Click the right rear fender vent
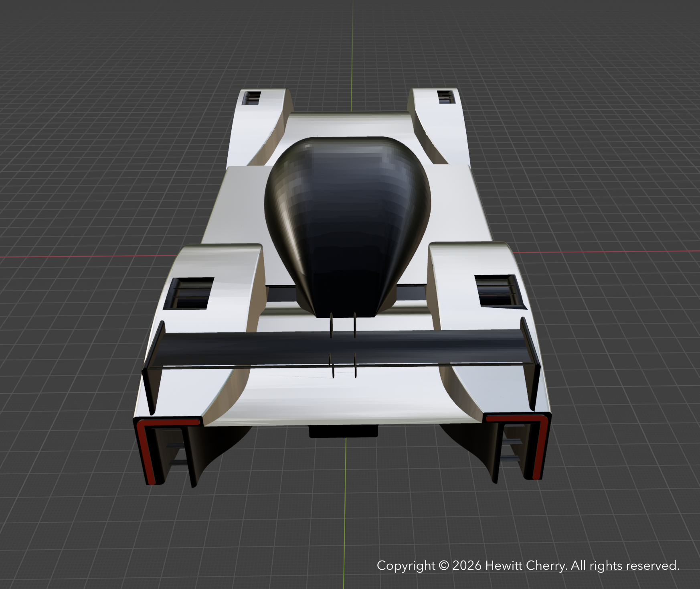The height and width of the screenshot is (589, 700). click(x=497, y=291)
